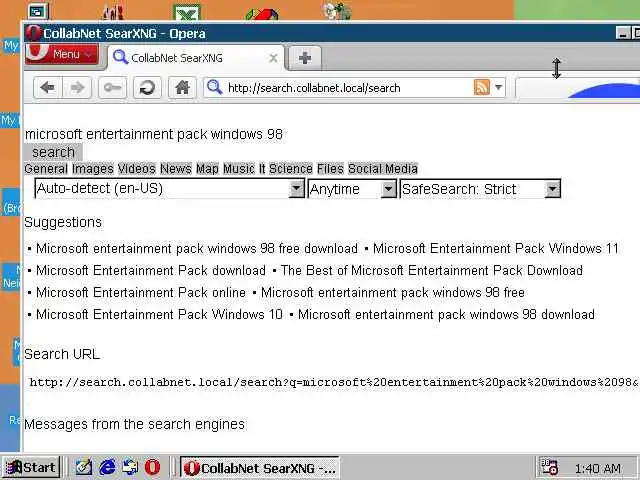Go to the home page icon
This screenshot has width=640, height=480.
[182, 87]
